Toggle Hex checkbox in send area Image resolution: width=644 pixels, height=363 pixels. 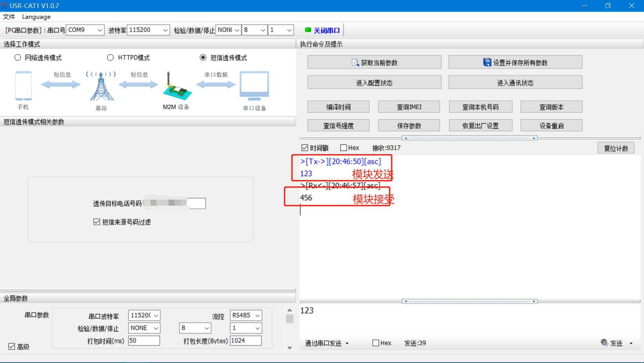pyautogui.click(x=376, y=343)
